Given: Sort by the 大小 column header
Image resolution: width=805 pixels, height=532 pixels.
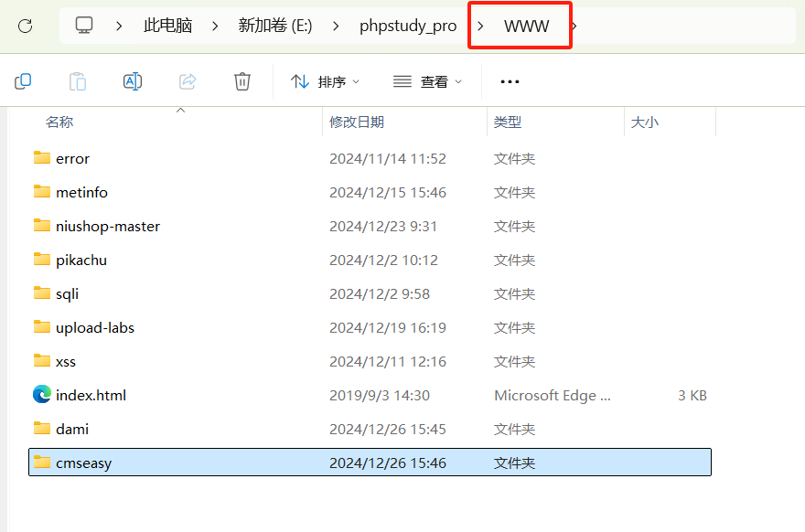Looking at the screenshot, I should pos(645,122).
